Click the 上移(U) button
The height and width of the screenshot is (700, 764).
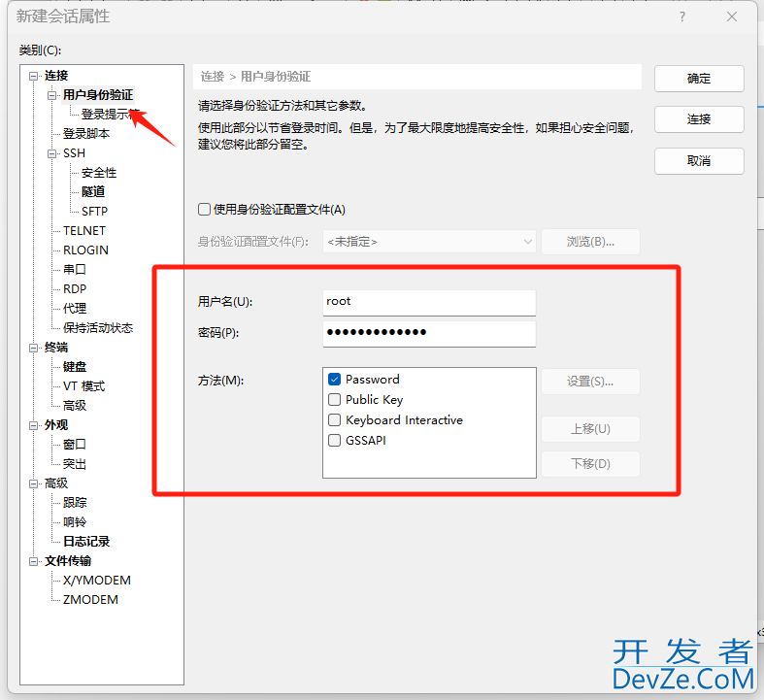pyautogui.click(x=590, y=429)
